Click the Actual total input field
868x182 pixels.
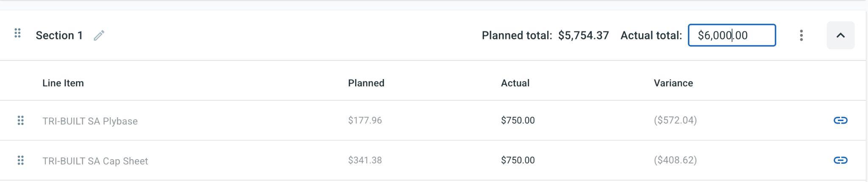coord(732,35)
